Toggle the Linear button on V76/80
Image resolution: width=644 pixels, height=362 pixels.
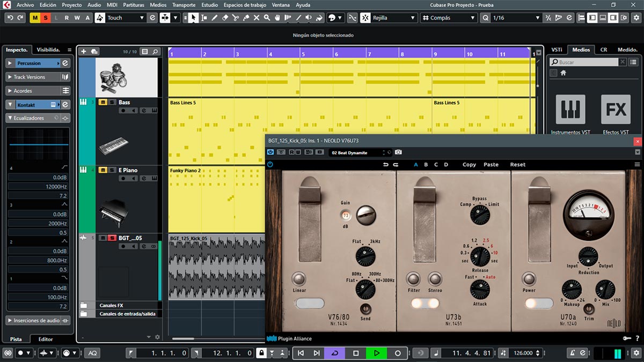point(298,279)
